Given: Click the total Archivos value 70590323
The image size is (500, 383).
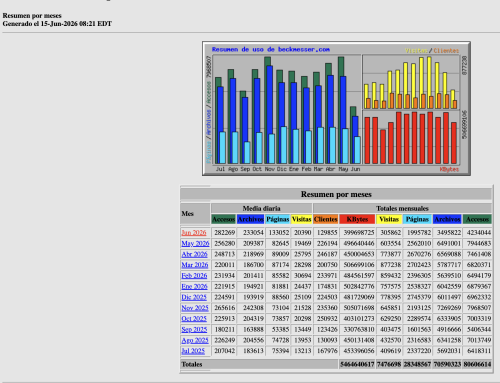Looking at the screenshot, I should (x=447, y=364).
